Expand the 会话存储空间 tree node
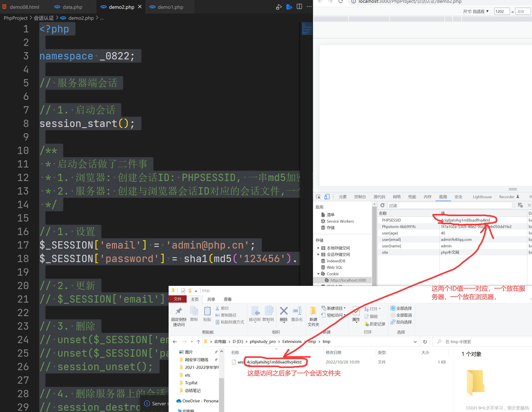 point(318,254)
